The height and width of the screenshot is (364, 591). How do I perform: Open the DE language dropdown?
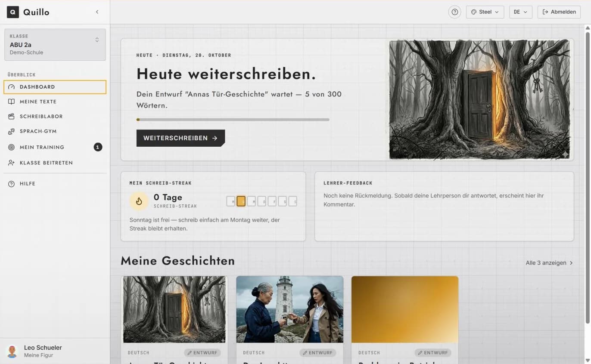tap(521, 12)
